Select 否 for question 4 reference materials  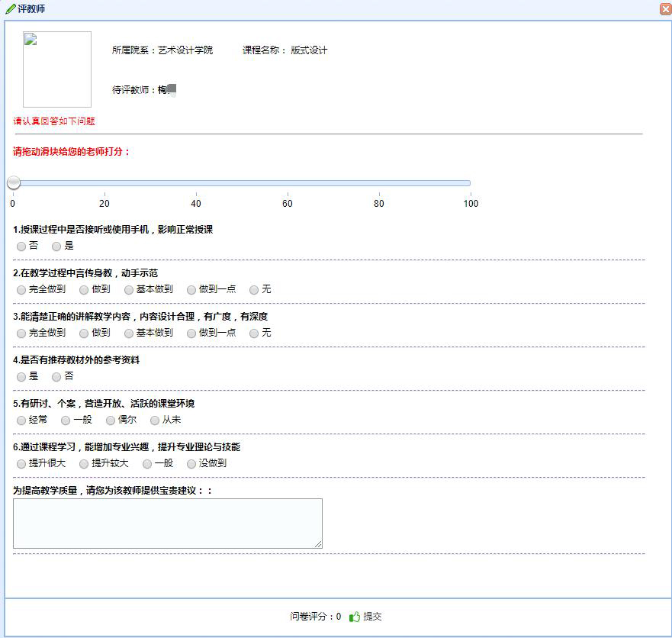(x=56, y=377)
